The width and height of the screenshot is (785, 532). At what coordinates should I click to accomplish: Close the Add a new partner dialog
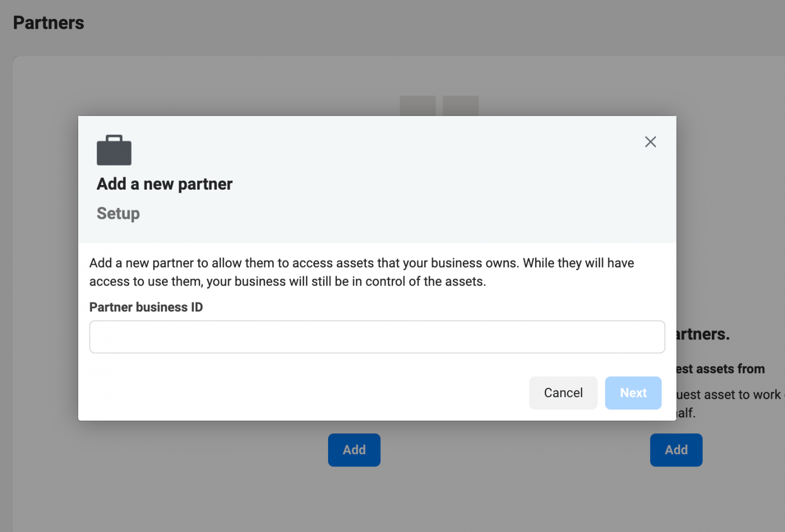coord(650,142)
